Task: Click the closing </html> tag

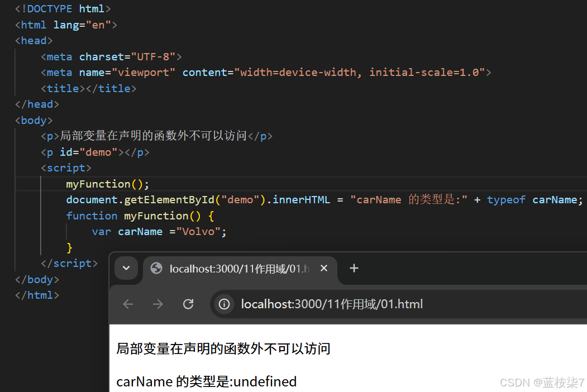Action: click(37, 295)
